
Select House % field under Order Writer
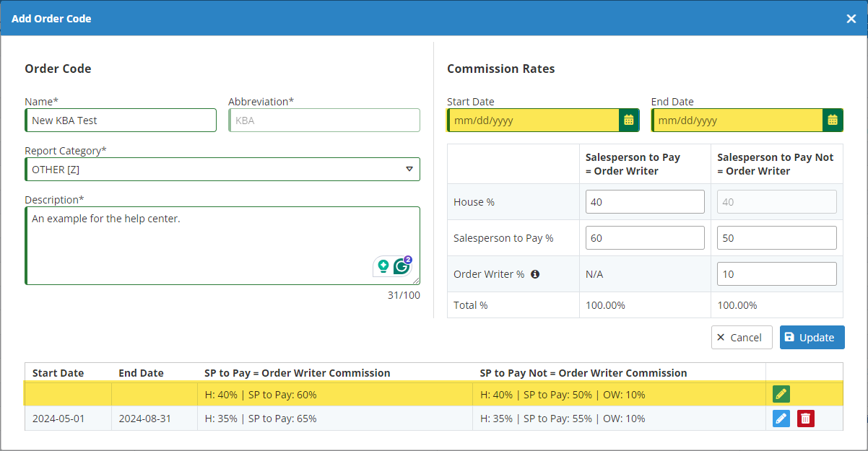pyautogui.click(x=645, y=202)
